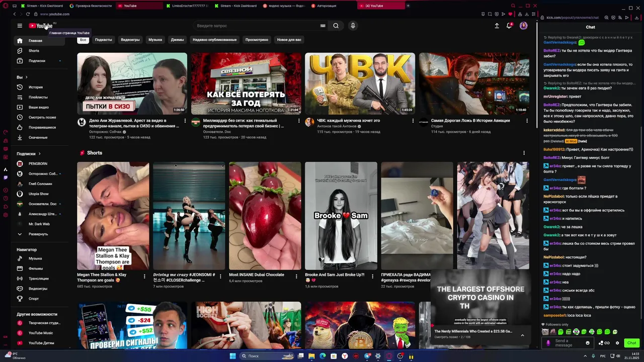Open the YouTube account avatar menu

tap(524, 26)
